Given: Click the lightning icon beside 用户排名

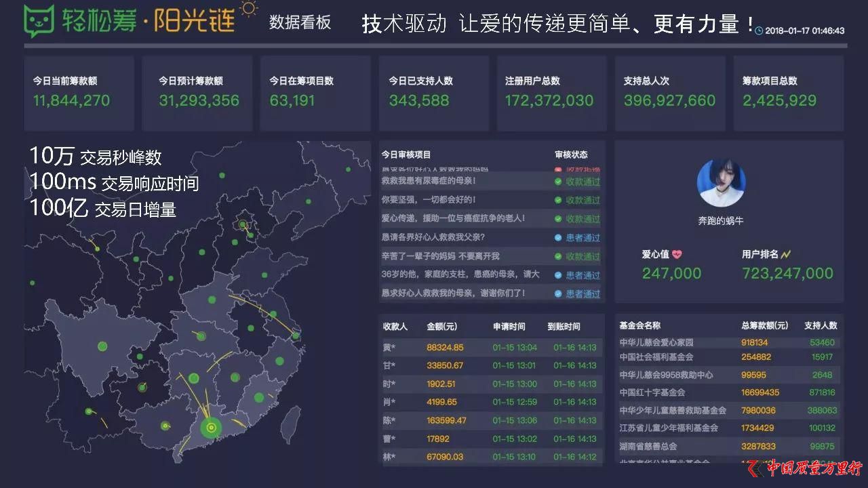Looking at the screenshot, I should (786, 255).
